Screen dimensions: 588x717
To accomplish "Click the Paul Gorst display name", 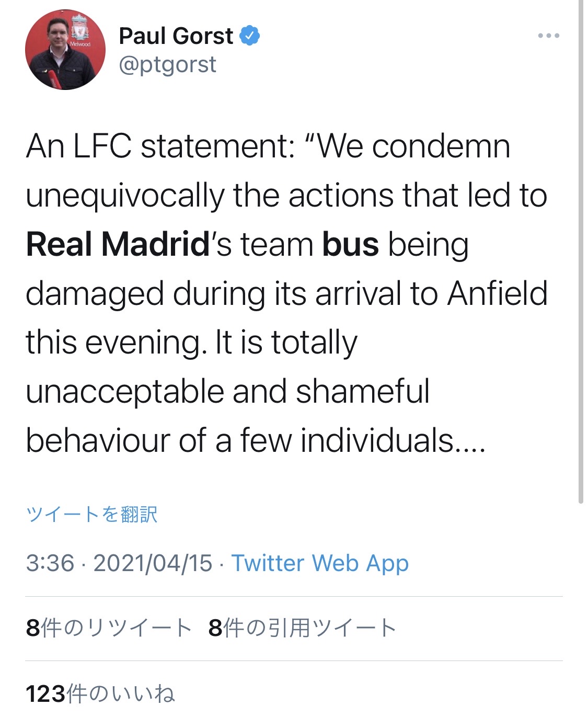I will coord(176,36).
